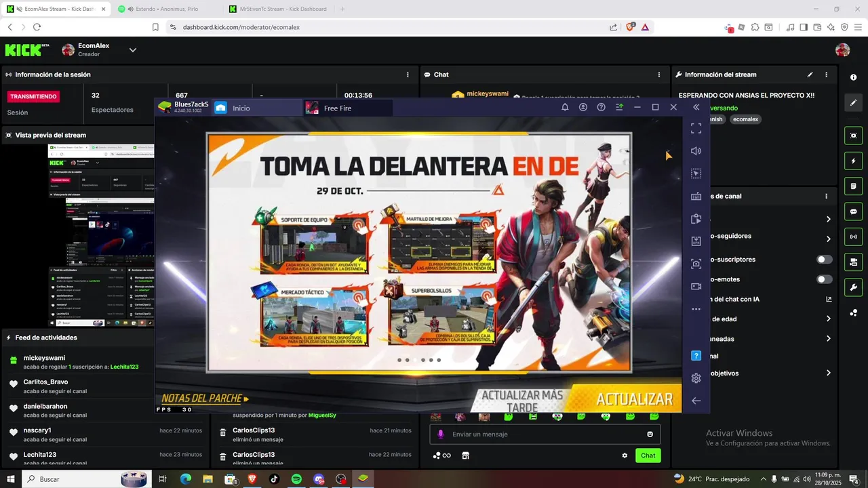Click the last carousel dot under the banner
This screenshot has width=868, height=488.
point(439,360)
